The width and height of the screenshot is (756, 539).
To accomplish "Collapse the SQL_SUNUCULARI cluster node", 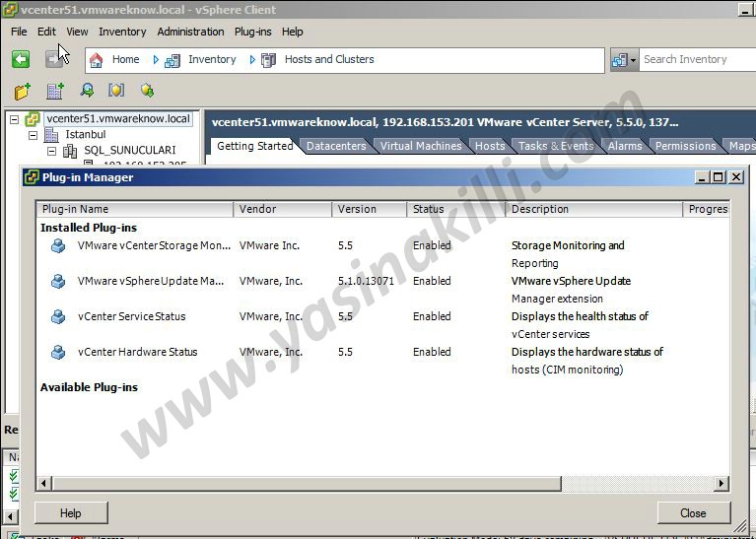I will 52,152.
